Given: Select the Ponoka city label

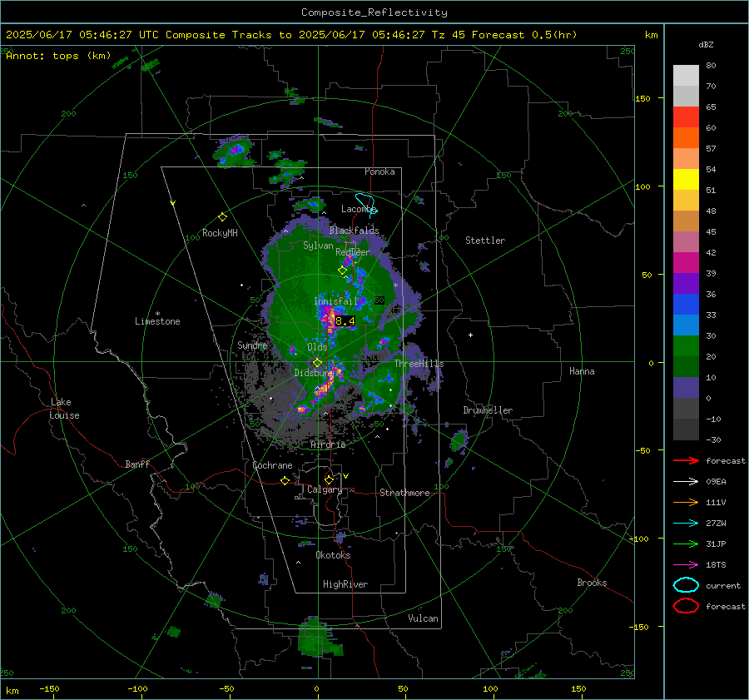Looking at the screenshot, I should (x=379, y=171).
